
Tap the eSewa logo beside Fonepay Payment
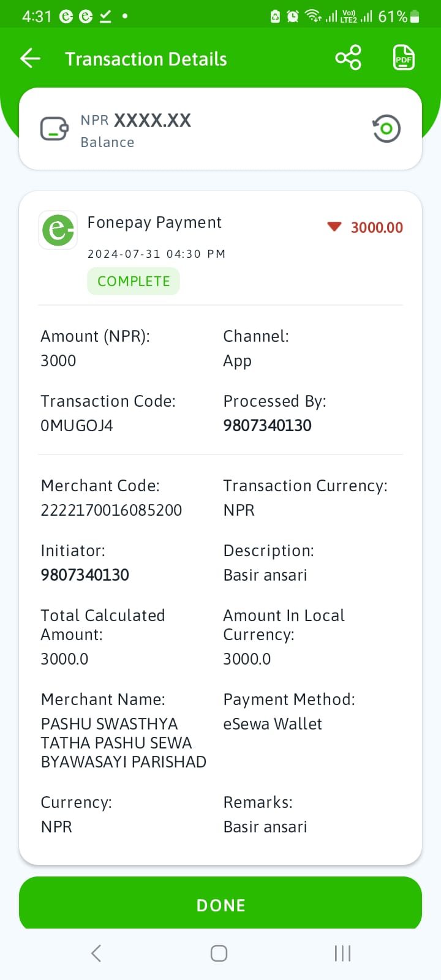coord(58,230)
